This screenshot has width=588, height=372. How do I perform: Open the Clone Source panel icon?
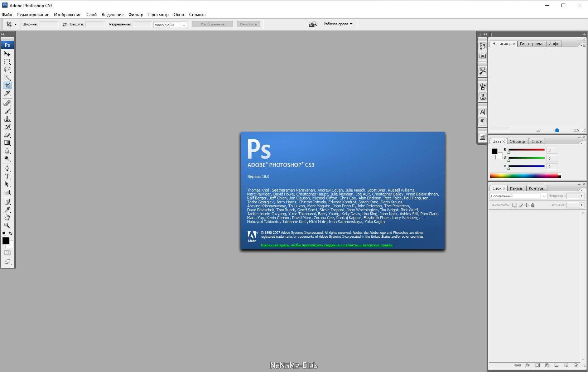(482, 97)
